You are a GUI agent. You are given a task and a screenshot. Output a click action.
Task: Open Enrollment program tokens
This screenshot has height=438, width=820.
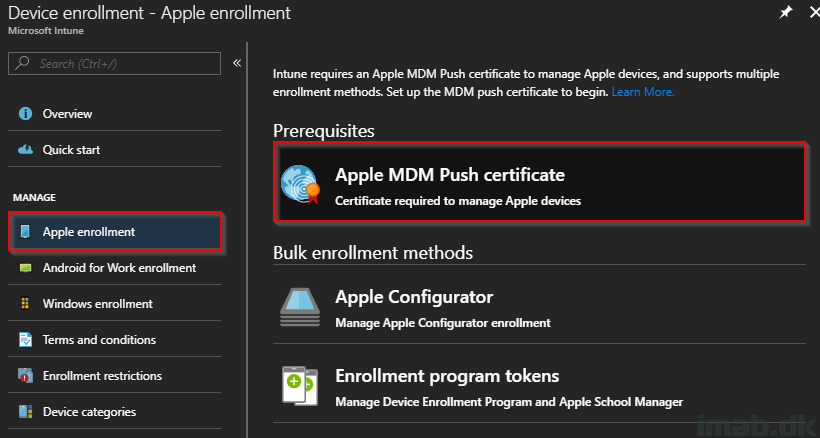point(539,387)
